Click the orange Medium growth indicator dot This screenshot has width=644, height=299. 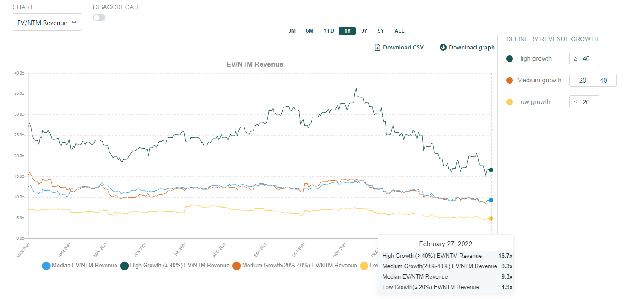pyautogui.click(x=509, y=80)
